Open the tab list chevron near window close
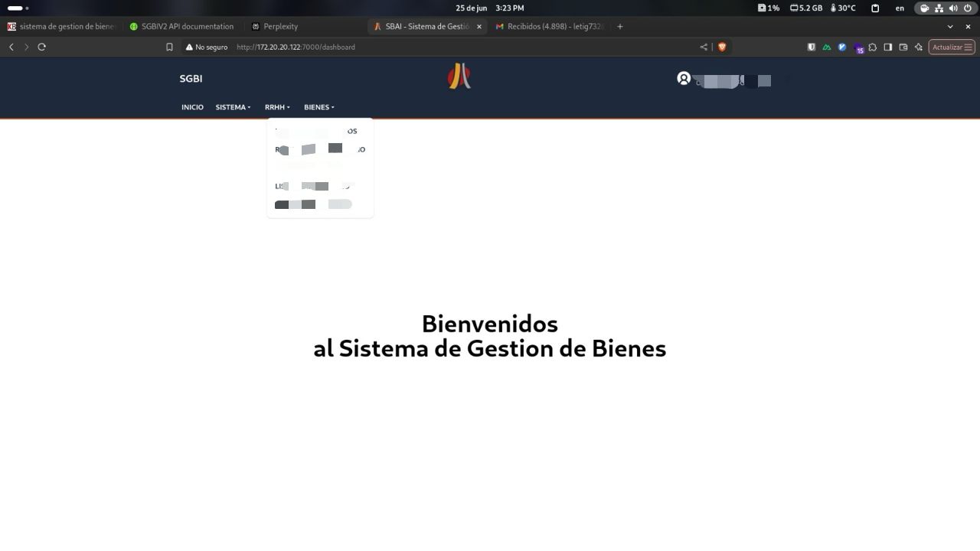Screen dimensions: 980x551 point(949,26)
